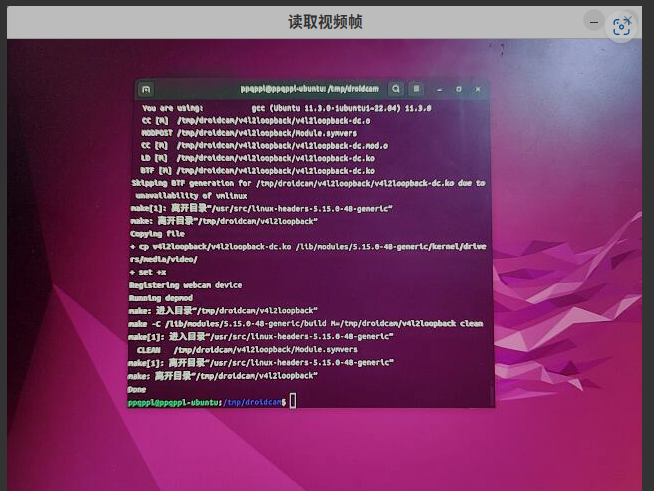Click the 'make -C /lib/modules' clean line

pyautogui.click(x=305, y=324)
